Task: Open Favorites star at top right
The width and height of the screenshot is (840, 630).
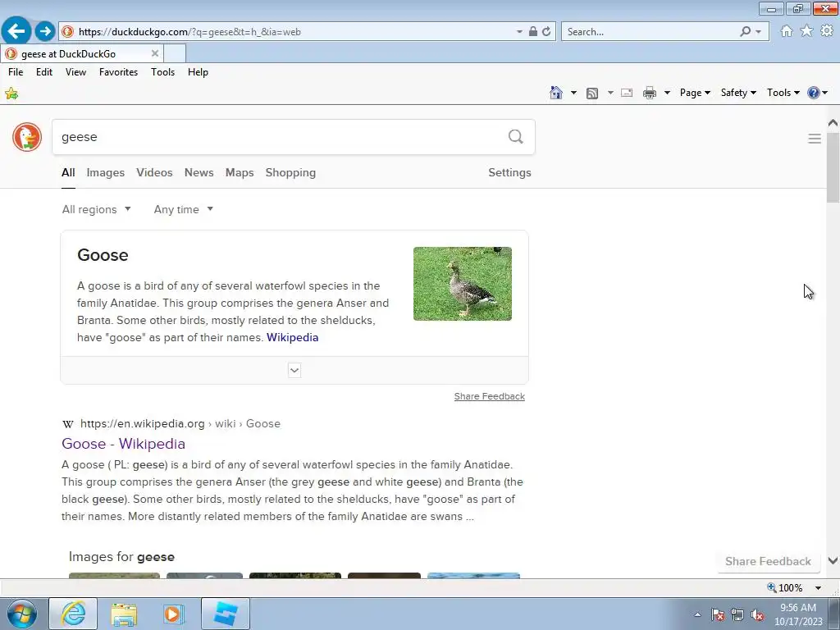Action: (806, 31)
